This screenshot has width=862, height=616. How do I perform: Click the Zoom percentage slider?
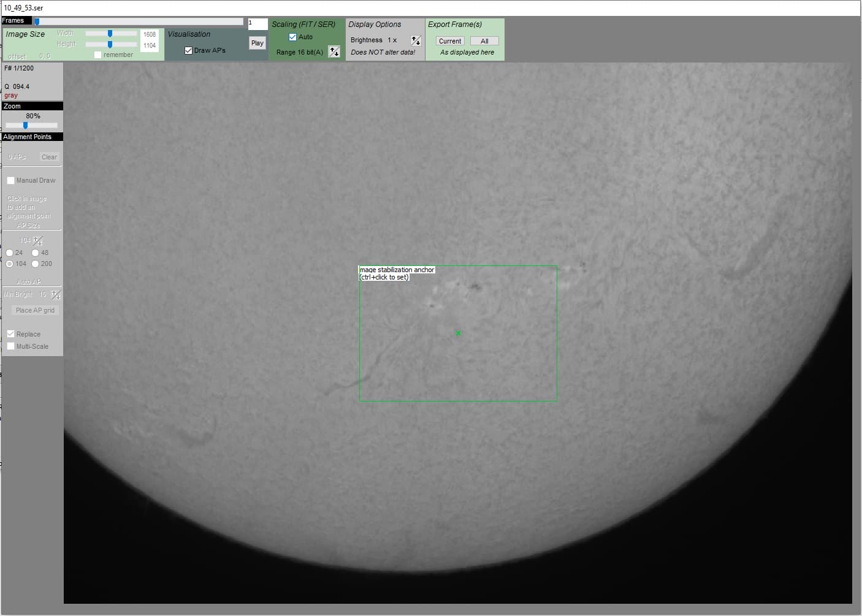tap(25, 126)
